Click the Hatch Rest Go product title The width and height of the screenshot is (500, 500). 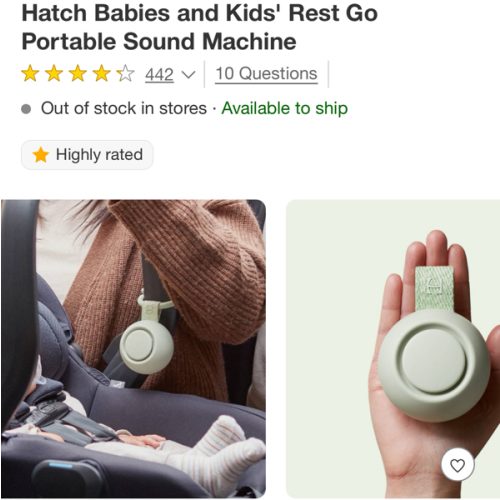[199, 27]
